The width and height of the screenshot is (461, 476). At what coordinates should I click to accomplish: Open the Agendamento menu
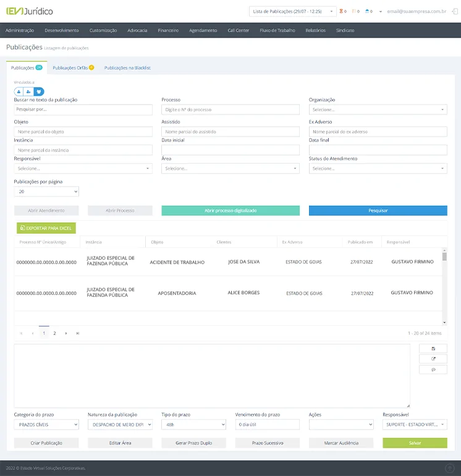click(203, 30)
